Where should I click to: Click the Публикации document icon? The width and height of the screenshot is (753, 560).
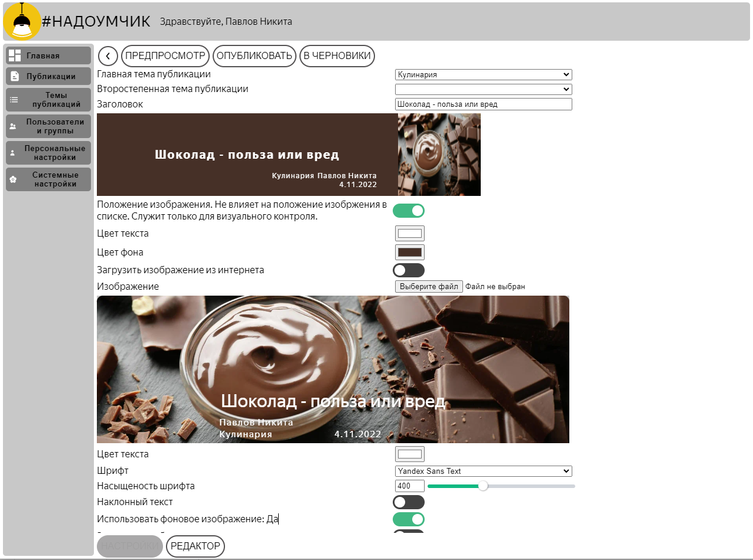15,76
